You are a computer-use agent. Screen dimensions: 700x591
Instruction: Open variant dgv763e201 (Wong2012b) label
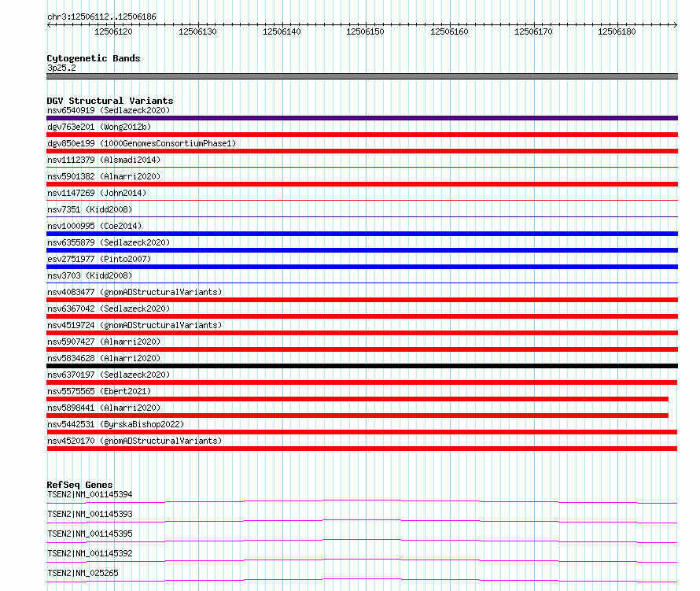99,127
